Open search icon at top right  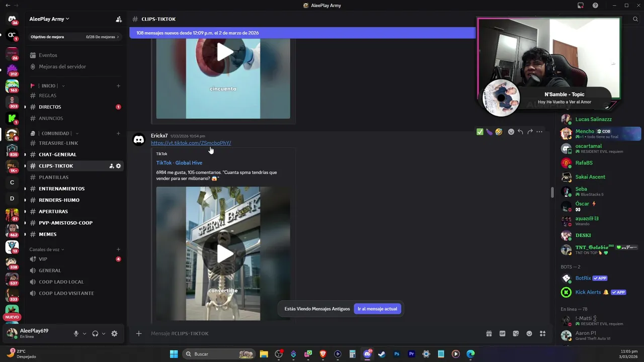point(635,19)
